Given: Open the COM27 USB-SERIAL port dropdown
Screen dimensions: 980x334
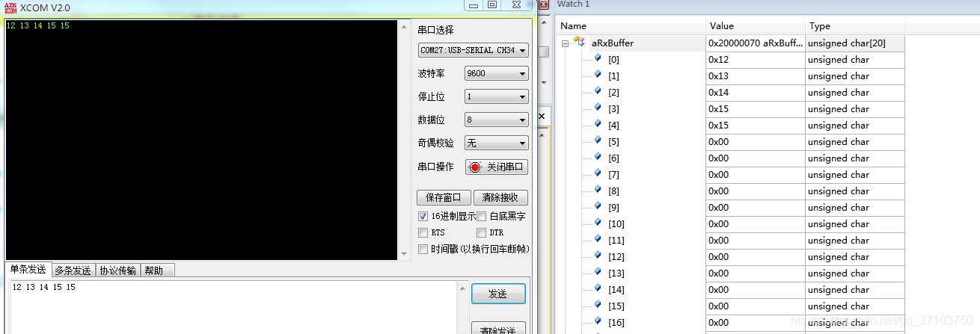Looking at the screenshot, I should (x=473, y=50).
